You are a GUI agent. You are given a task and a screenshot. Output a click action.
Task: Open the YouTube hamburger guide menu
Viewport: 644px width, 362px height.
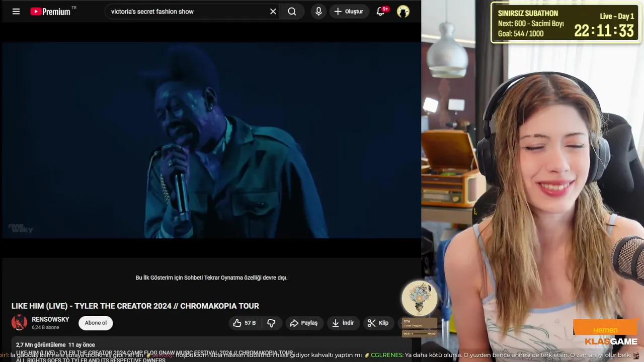[x=16, y=12]
